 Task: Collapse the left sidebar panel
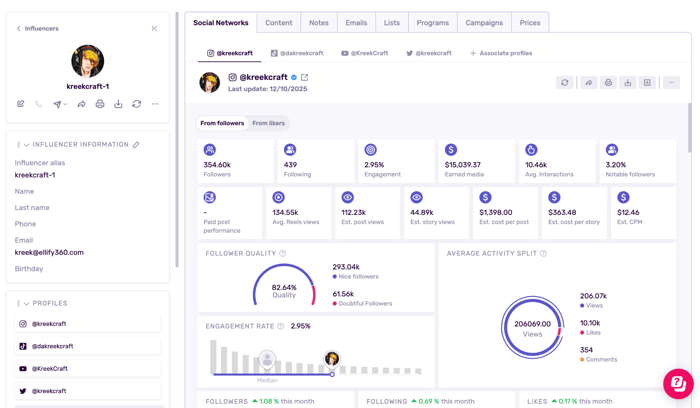pos(154,28)
